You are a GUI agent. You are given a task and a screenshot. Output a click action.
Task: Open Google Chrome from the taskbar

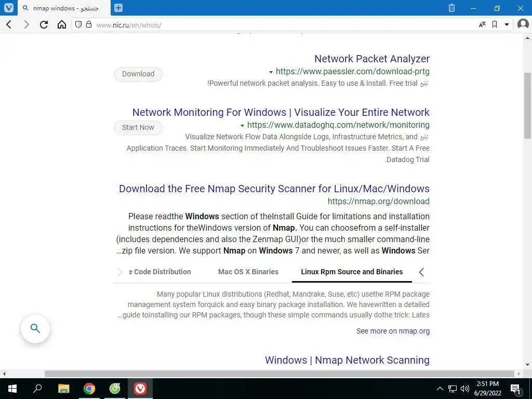coord(89,389)
